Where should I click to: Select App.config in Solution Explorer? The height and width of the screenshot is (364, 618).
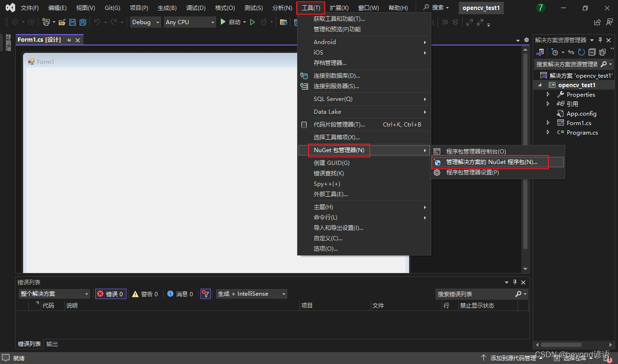click(581, 114)
